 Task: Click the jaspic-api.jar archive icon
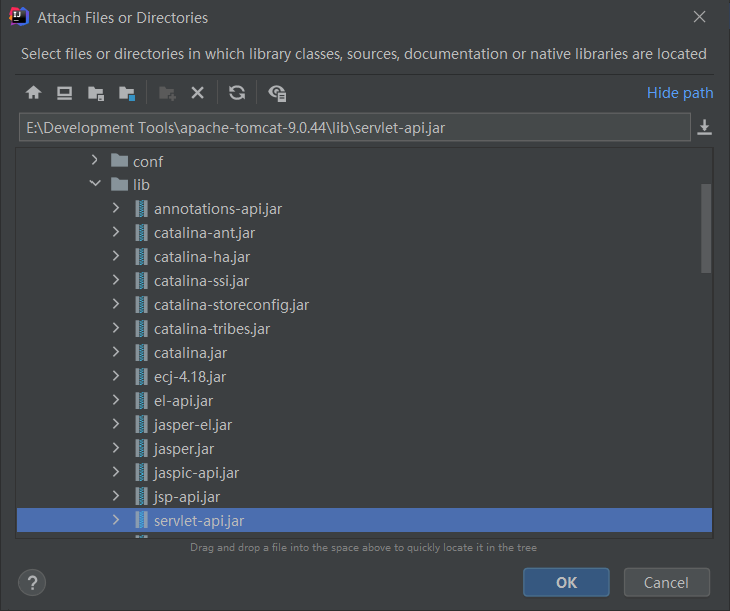pos(142,473)
